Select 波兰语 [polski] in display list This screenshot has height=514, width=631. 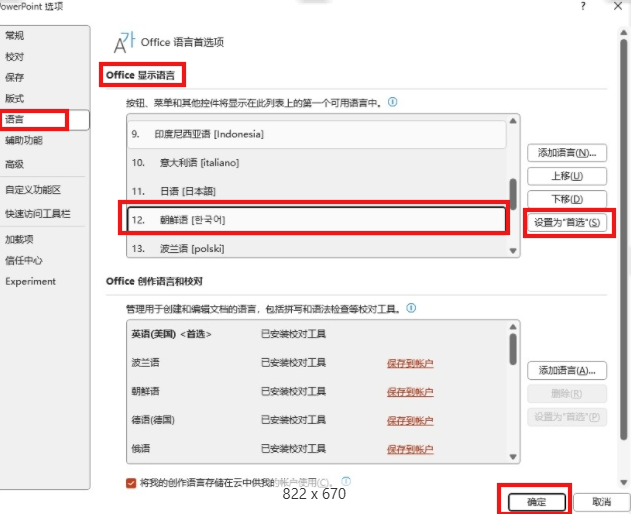click(317, 248)
